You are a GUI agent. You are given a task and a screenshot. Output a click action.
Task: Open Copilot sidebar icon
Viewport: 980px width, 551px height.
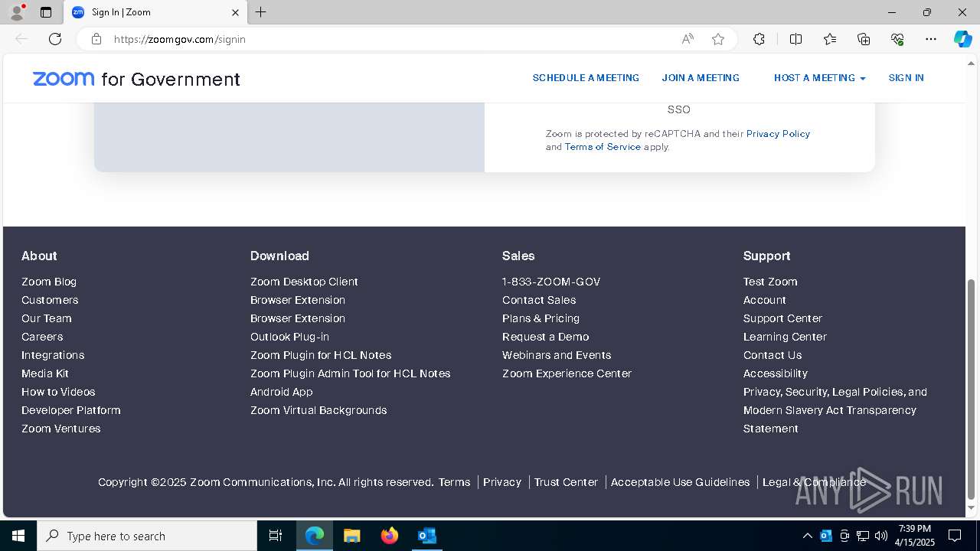(962, 39)
